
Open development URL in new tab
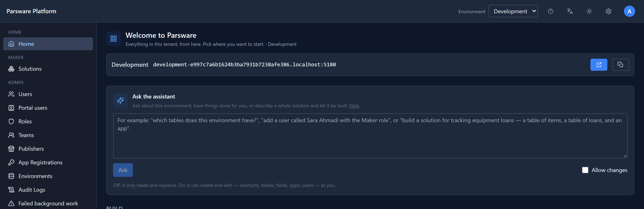pyautogui.click(x=599, y=65)
